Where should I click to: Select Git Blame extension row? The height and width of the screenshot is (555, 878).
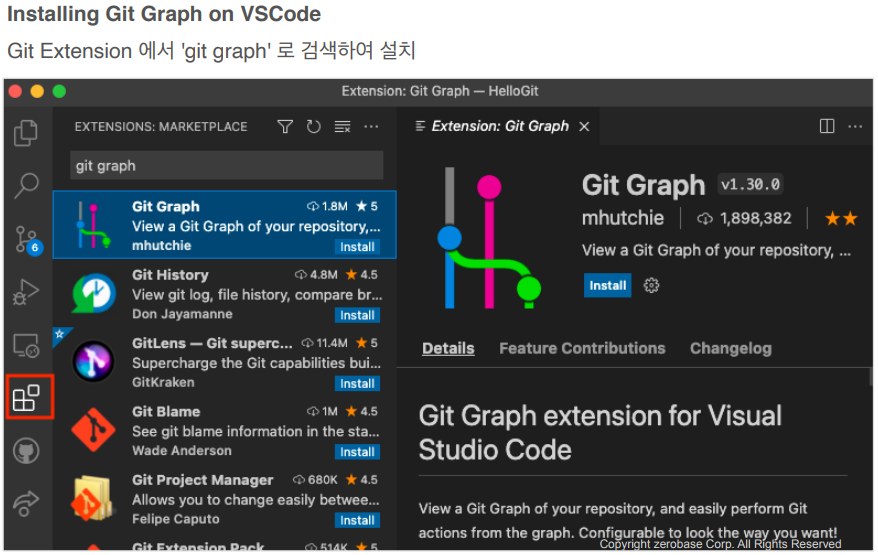point(225,430)
